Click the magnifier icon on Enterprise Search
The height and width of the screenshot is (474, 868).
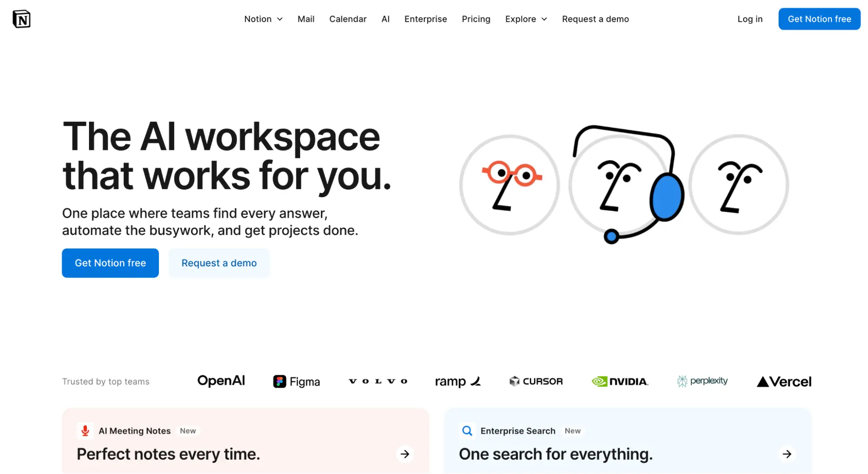(467, 431)
